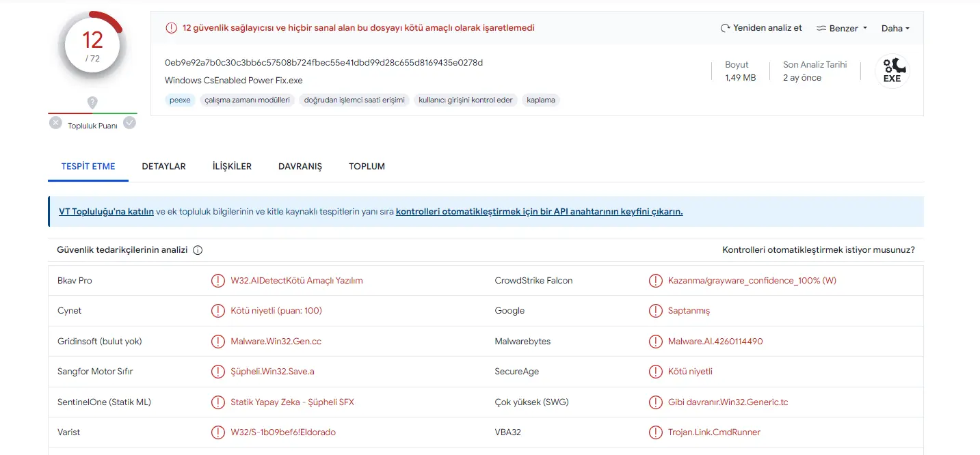Click the Saptanmış result for Google

(689, 311)
